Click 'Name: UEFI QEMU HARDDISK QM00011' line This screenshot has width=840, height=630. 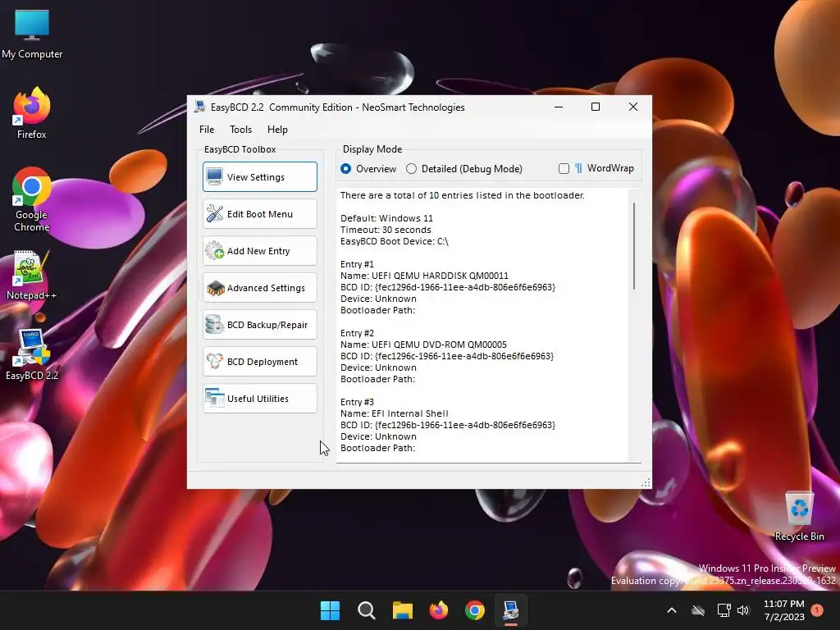pos(424,276)
